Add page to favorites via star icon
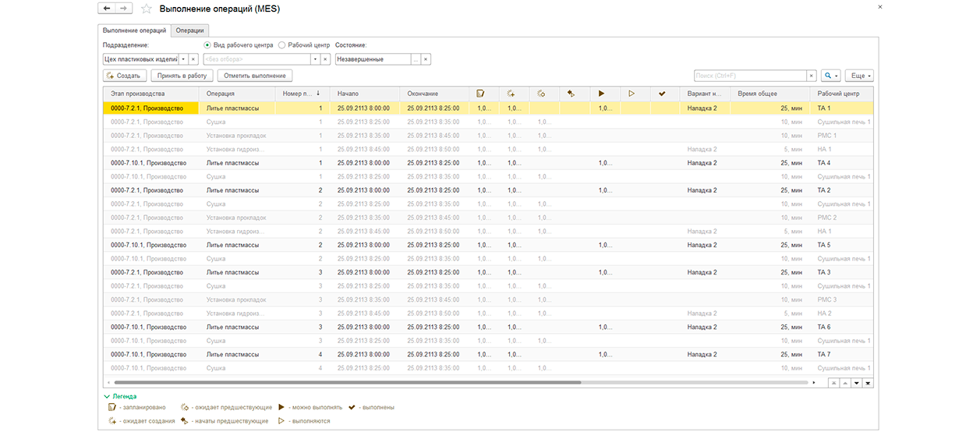This screenshot has width=980, height=432. (147, 9)
